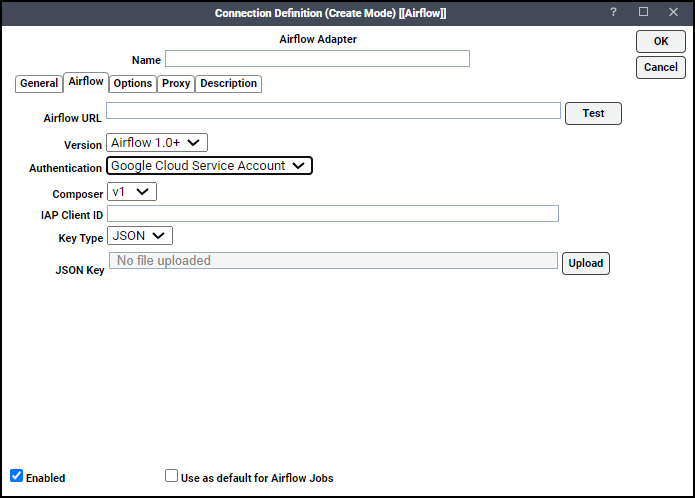The height and width of the screenshot is (498, 695).
Task: Maximize the Connection Definition dialog
Action: point(643,12)
